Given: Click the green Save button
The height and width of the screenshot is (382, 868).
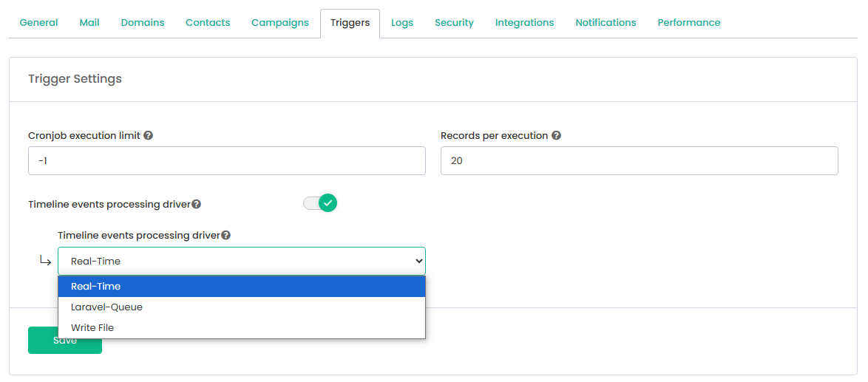Looking at the screenshot, I should coord(65,340).
